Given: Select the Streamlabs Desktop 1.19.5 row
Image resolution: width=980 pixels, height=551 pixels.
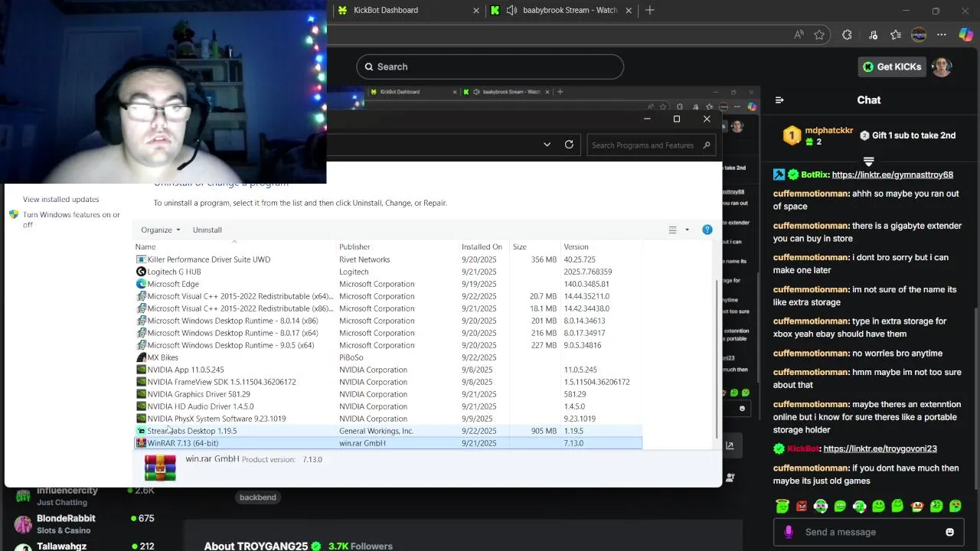Looking at the screenshot, I should (388, 431).
